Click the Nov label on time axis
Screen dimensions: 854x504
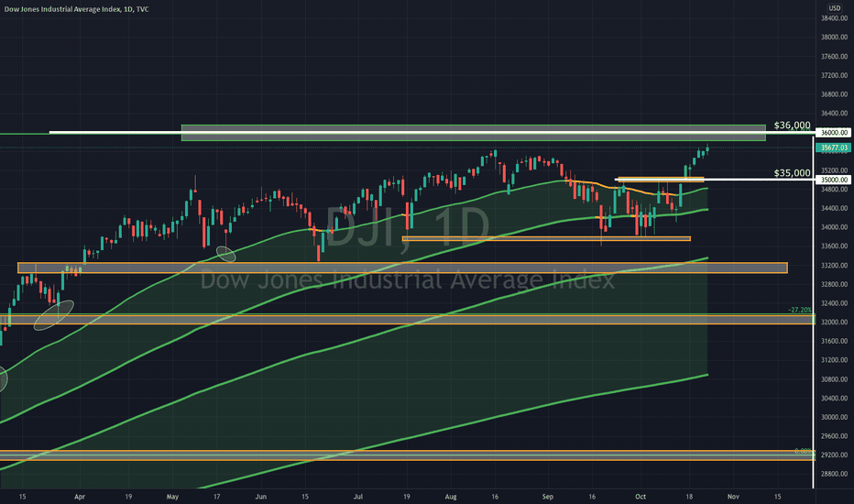tap(733, 497)
